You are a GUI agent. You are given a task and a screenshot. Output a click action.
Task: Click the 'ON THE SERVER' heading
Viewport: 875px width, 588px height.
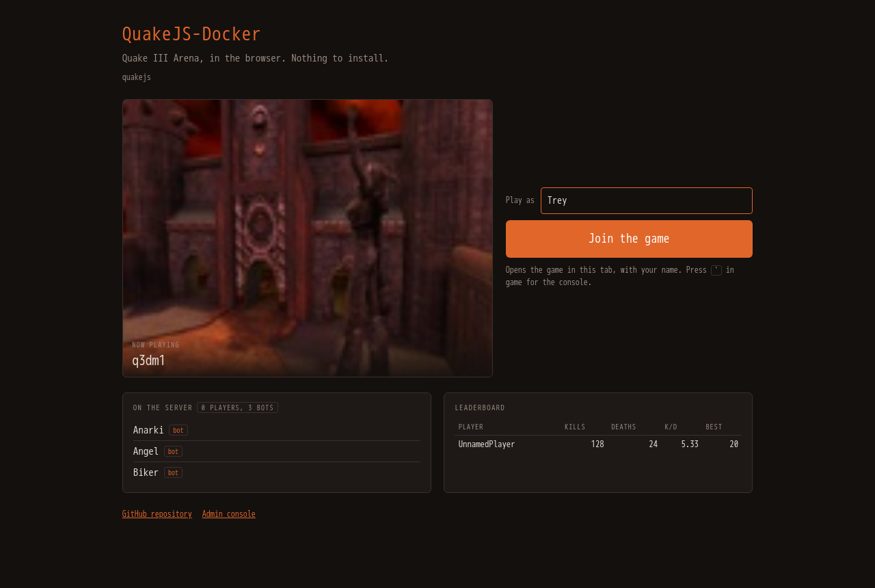pos(163,408)
